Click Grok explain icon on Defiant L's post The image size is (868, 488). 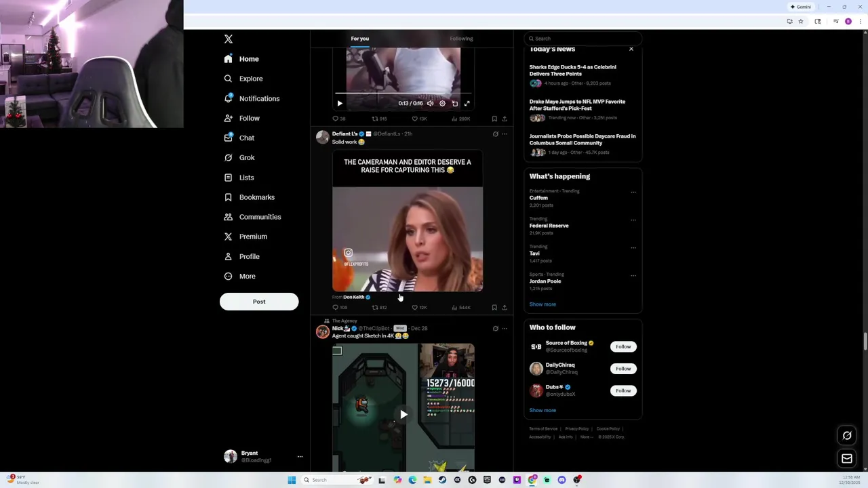point(496,134)
